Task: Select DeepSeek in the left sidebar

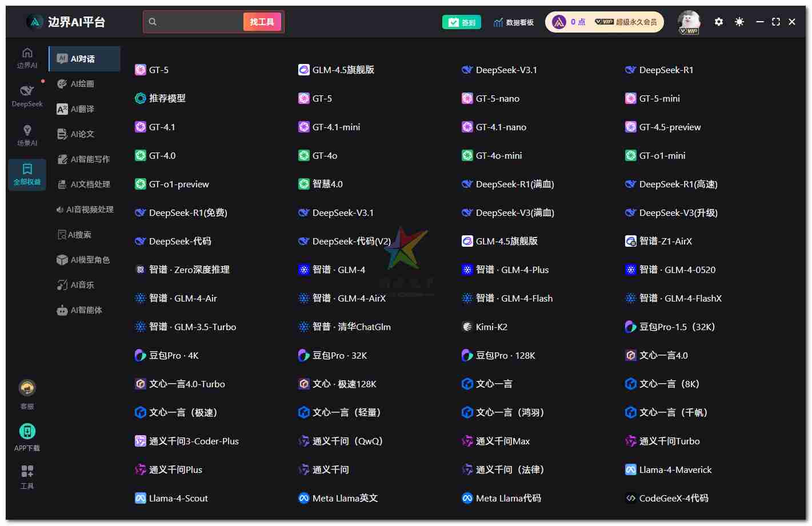Action: pyautogui.click(x=27, y=95)
